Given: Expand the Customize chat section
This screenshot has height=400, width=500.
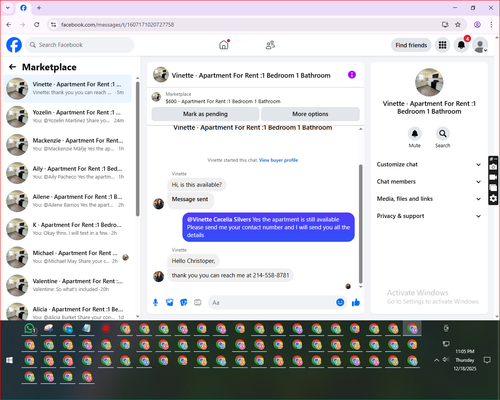Looking at the screenshot, I should tap(429, 164).
